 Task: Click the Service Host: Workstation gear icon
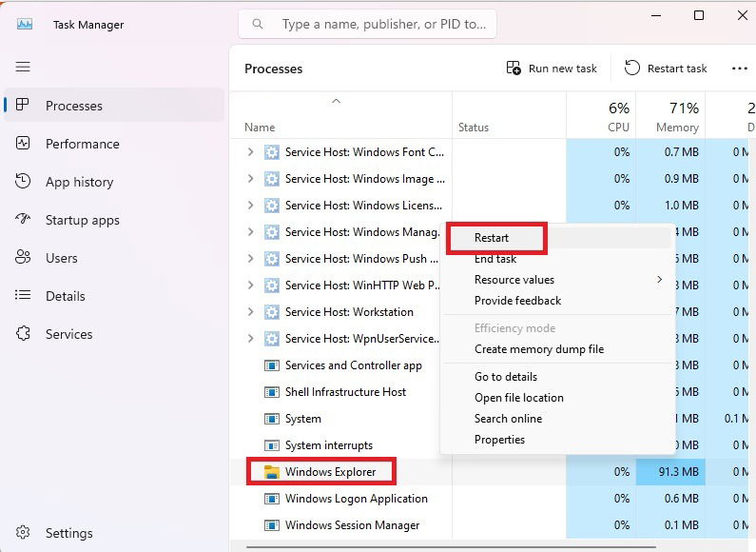click(272, 312)
